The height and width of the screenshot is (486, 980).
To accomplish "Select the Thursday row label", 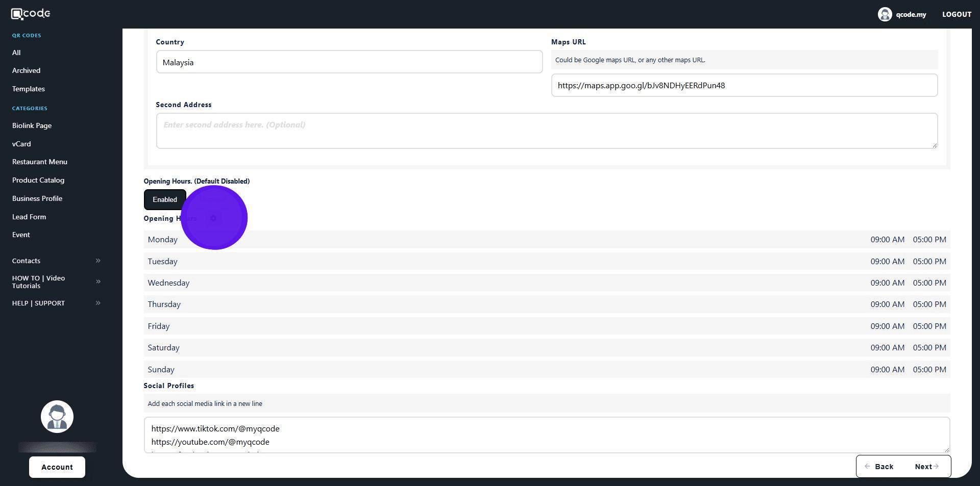I will click(x=164, y=304).
